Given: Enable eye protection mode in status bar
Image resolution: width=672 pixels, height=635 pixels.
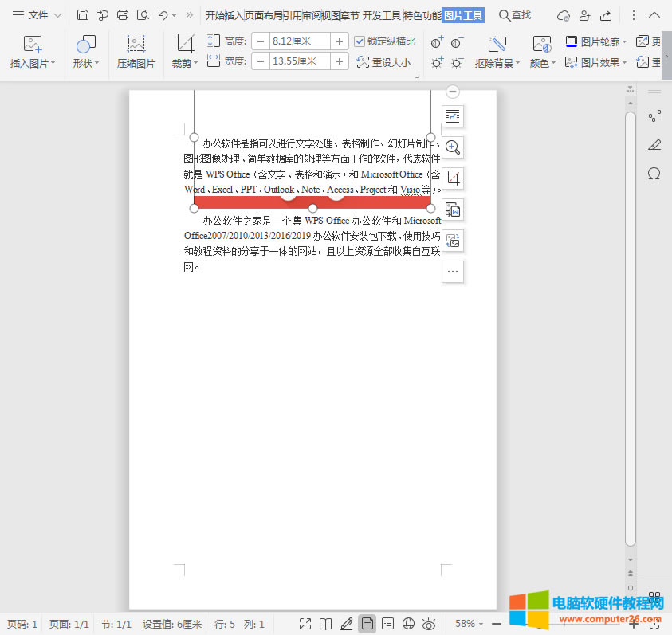Looking at the screenshot, I should [429, 624].
